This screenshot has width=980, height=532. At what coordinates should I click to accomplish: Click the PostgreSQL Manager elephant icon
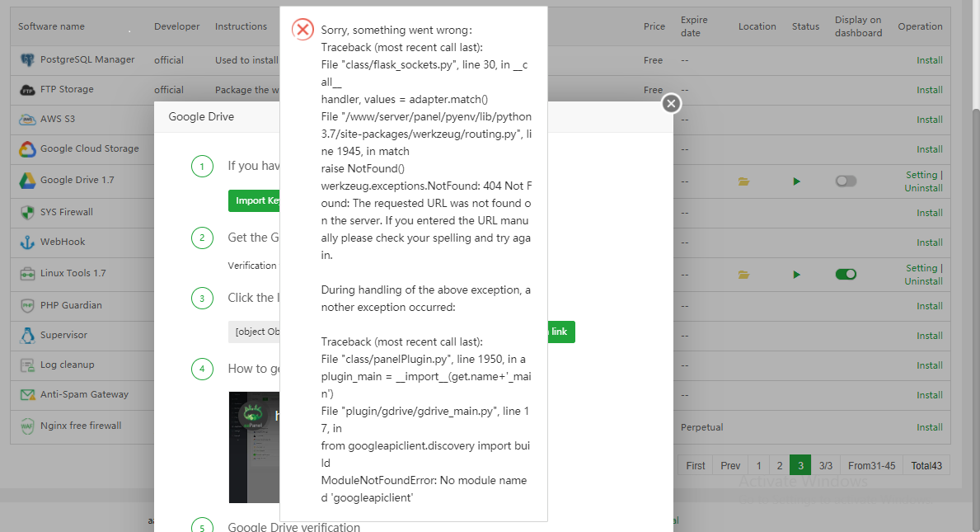[x=27, y=60]
